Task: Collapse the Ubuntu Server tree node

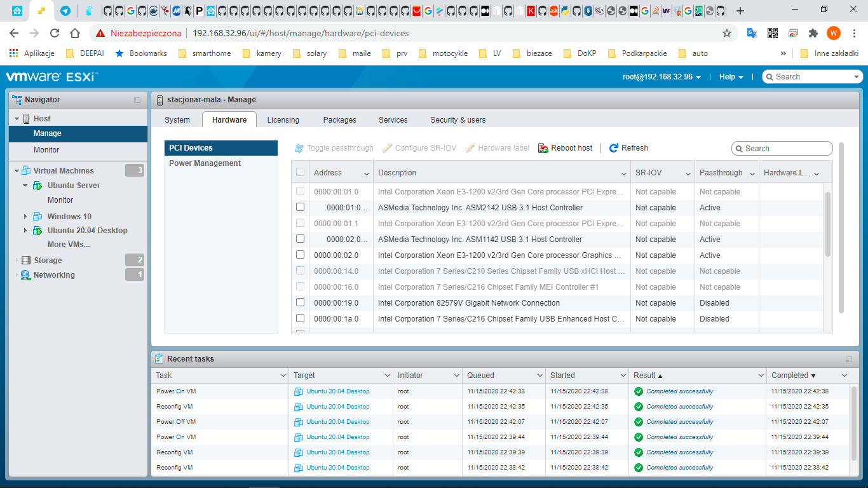Action: point(25,186)
